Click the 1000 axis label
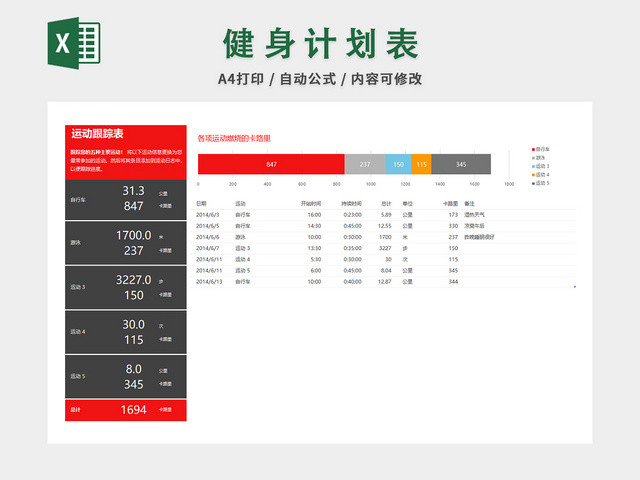Viewport: 640px width, 480px height. (x=371, y=184)
